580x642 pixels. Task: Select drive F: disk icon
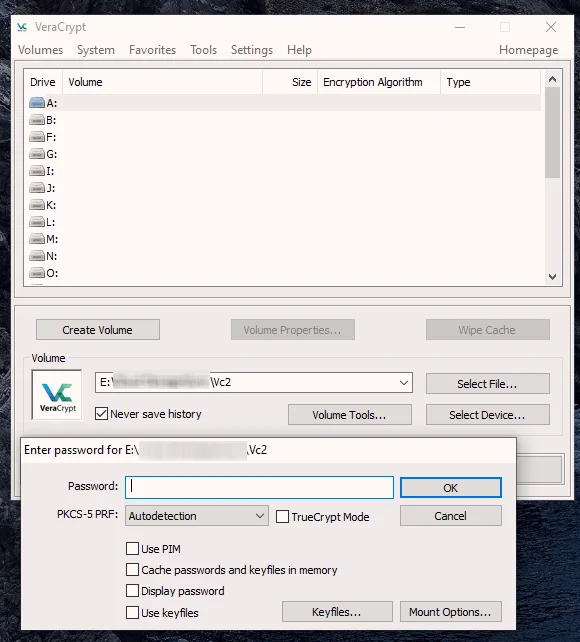(37, 137)
